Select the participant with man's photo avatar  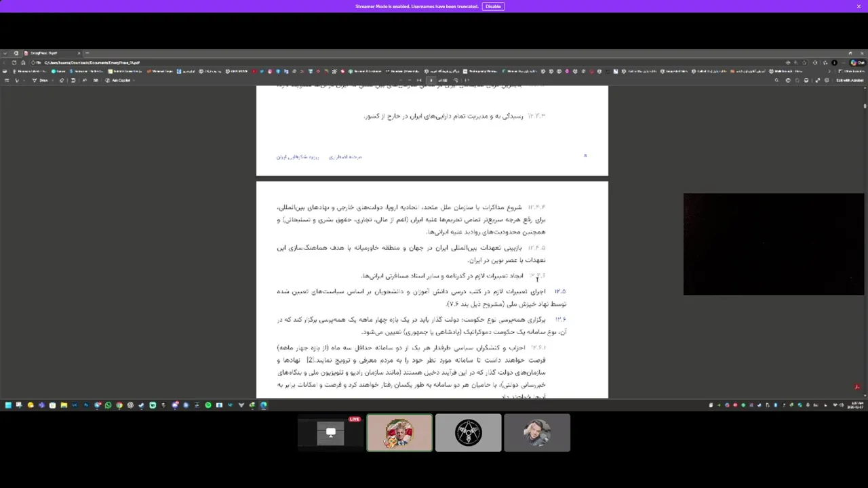point(537,432)
